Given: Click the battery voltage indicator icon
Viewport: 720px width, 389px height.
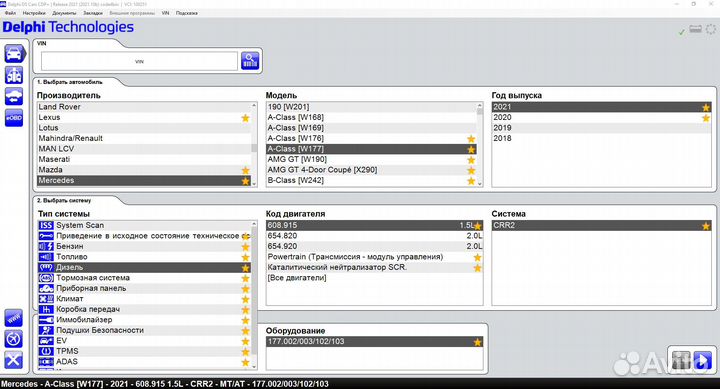Looking at the screenshot, I should click(x=696, y=30).
